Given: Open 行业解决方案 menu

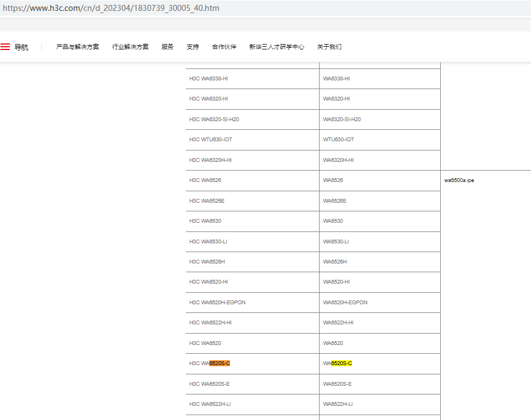Looking at the screenshot, I should (130, 47).
